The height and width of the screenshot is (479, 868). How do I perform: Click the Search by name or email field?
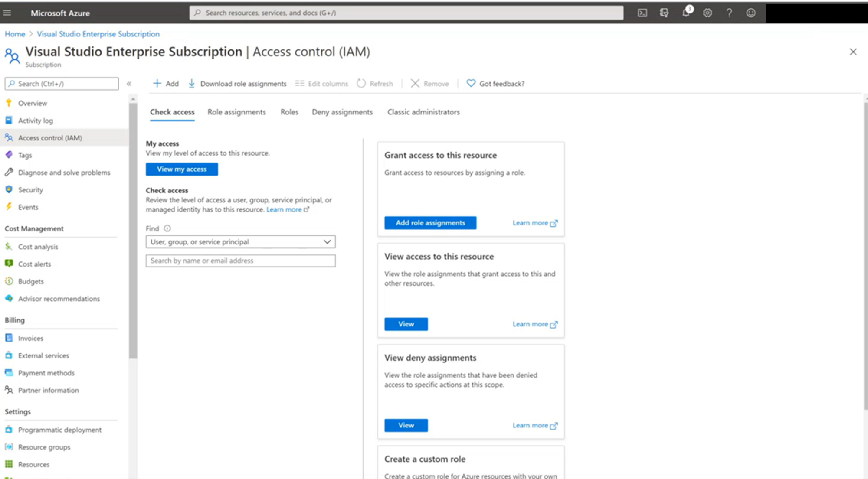pos(241,260)
